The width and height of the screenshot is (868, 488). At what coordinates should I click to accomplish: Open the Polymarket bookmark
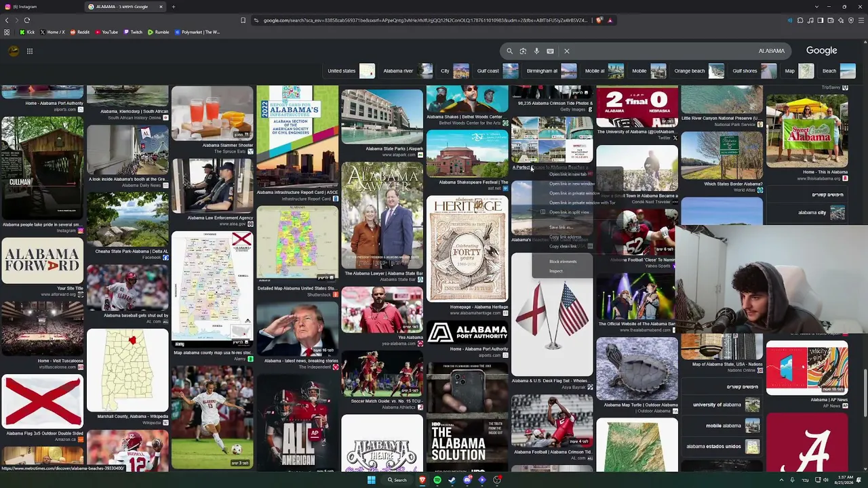(197, 32)
